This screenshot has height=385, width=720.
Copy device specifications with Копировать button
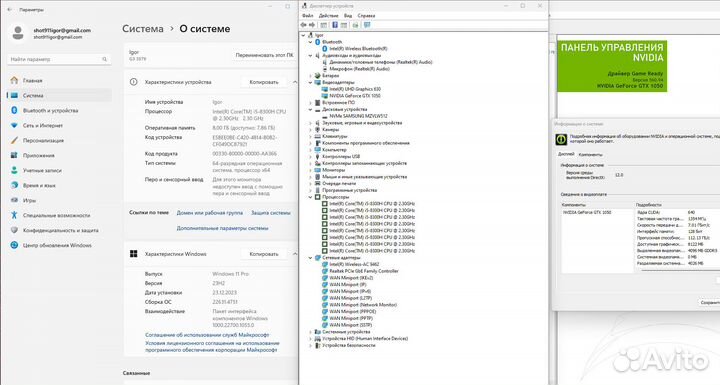pos(264,82)
